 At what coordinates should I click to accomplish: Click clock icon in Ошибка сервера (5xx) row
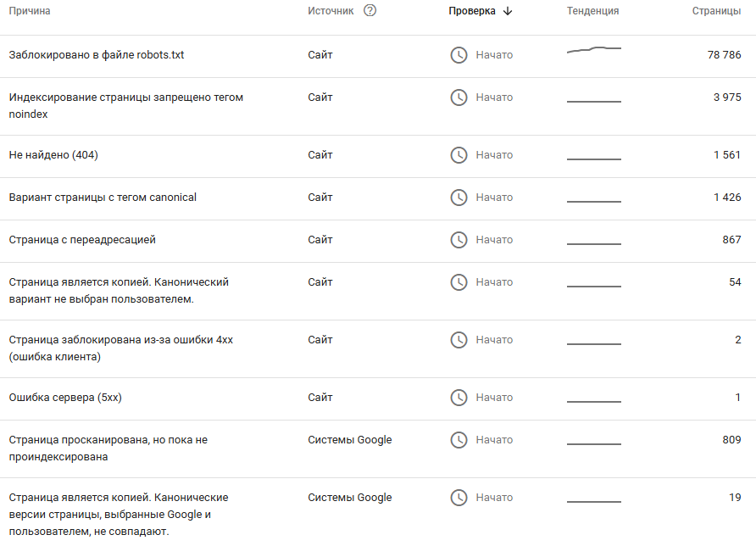[459, 398]
